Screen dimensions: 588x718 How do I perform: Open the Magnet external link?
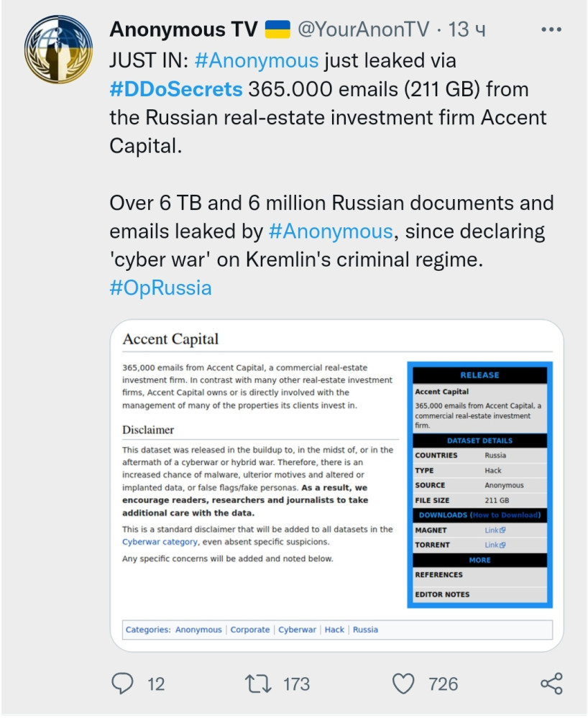pyautogui.click(x=495, y=530)
